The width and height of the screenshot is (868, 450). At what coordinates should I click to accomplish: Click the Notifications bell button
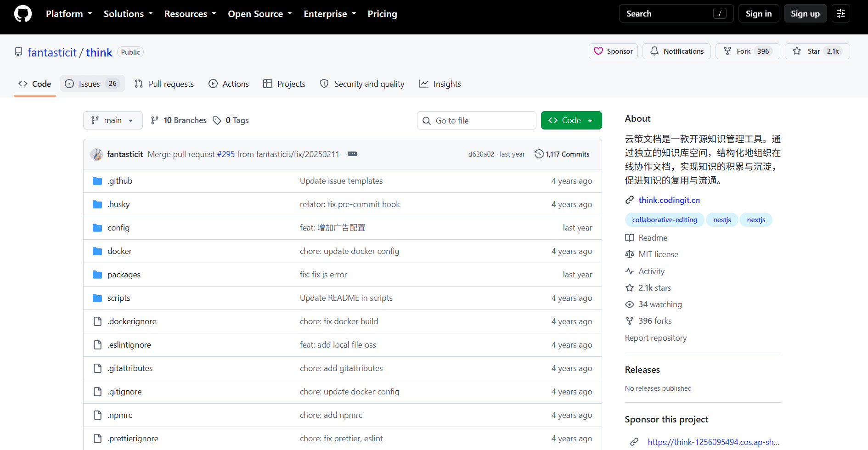point(676,51)
